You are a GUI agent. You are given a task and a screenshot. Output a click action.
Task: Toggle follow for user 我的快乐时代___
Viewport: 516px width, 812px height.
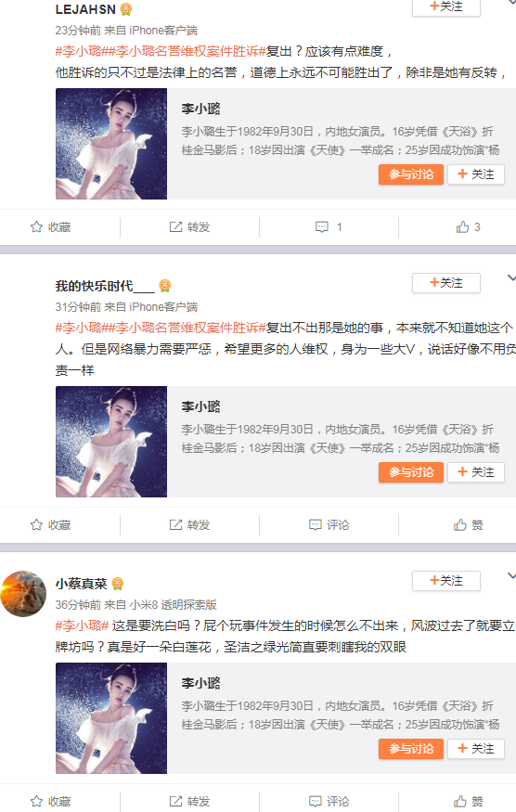(446, 283)
